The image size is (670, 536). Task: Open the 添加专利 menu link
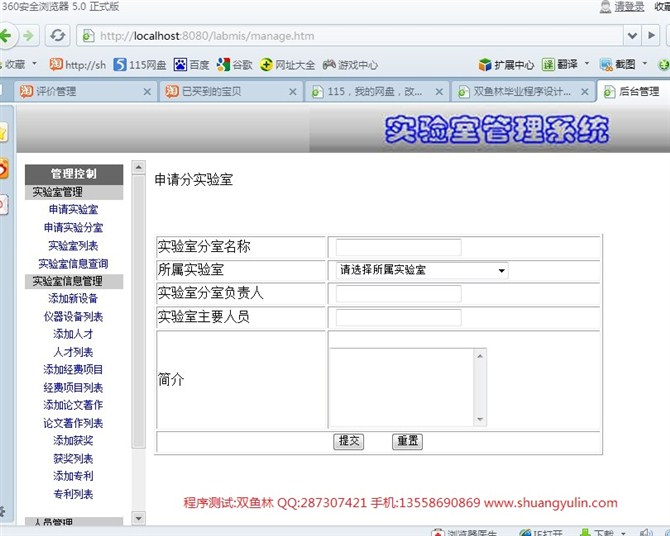(x=73, y=476)
